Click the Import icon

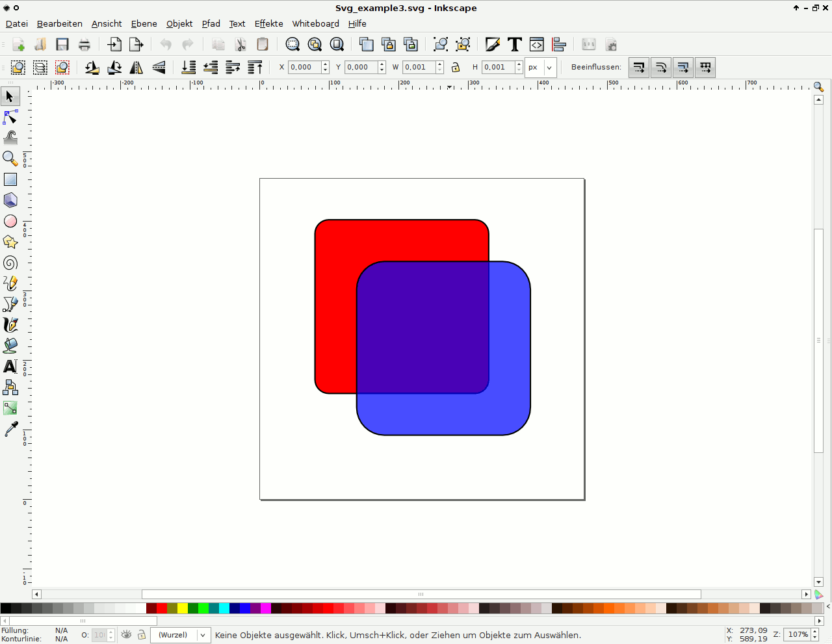point(114,44)
